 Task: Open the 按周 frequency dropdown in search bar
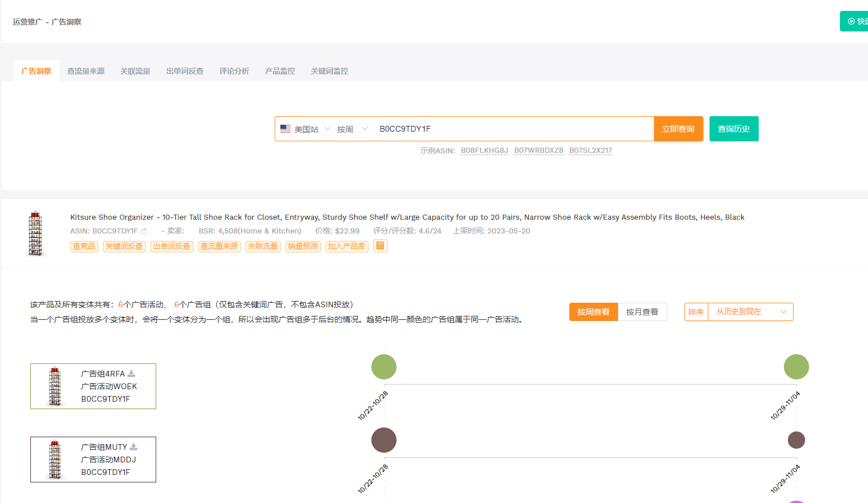coord(352,128)
